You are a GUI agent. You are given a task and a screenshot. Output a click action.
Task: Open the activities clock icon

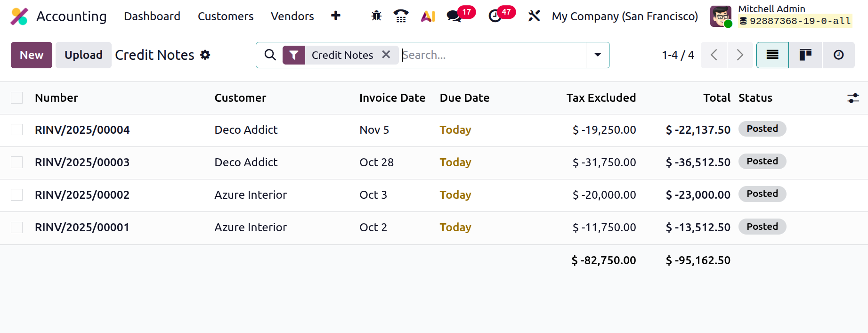[495, 16]
